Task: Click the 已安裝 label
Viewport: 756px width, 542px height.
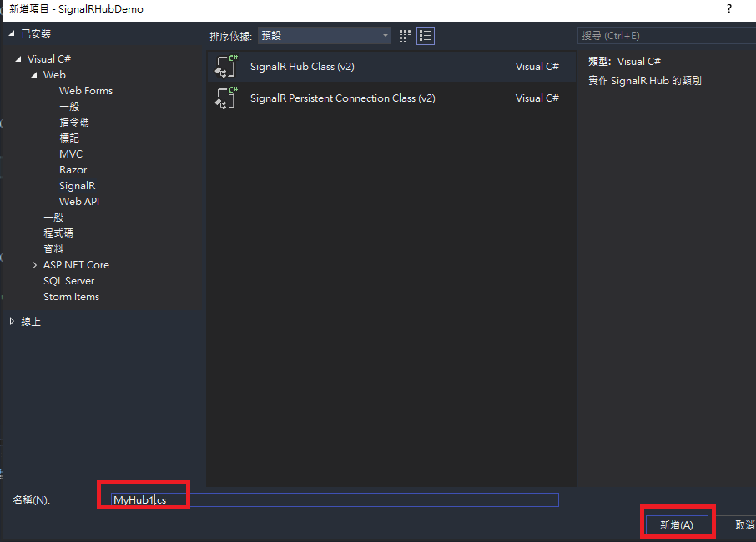Action: click(x=36, y=33)
